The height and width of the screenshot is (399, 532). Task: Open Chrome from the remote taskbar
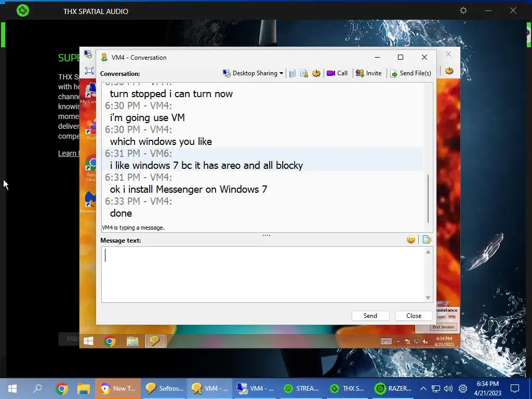pos(110,341)
